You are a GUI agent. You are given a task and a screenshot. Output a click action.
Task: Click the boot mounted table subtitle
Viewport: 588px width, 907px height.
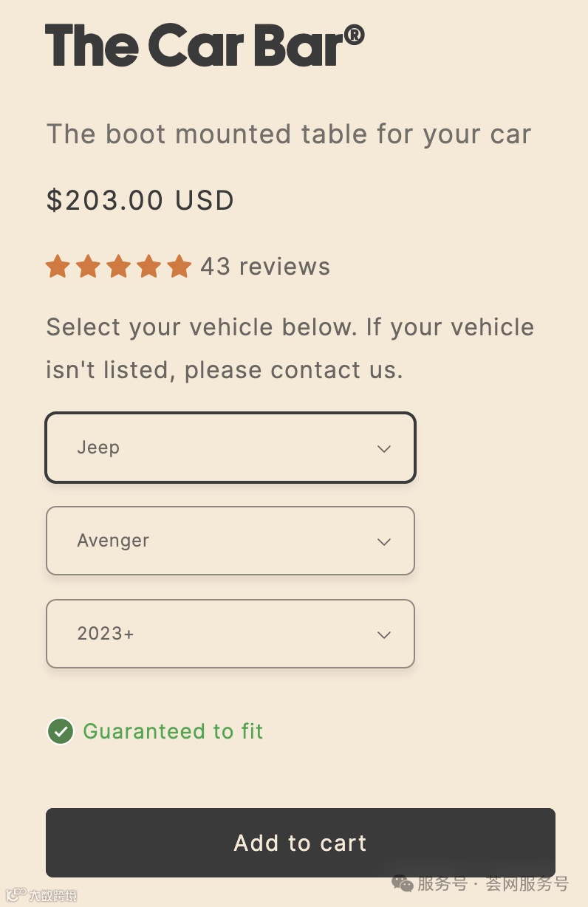tap(289, 134)
